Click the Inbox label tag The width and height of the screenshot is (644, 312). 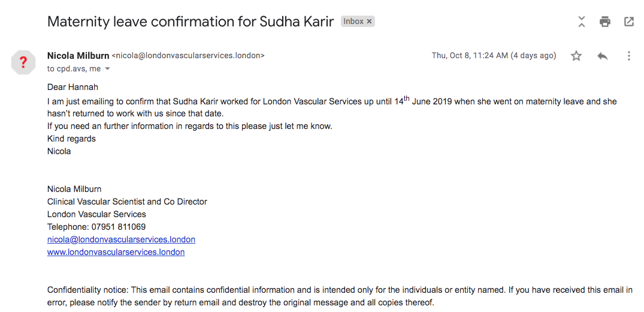[x=353, y=22]
